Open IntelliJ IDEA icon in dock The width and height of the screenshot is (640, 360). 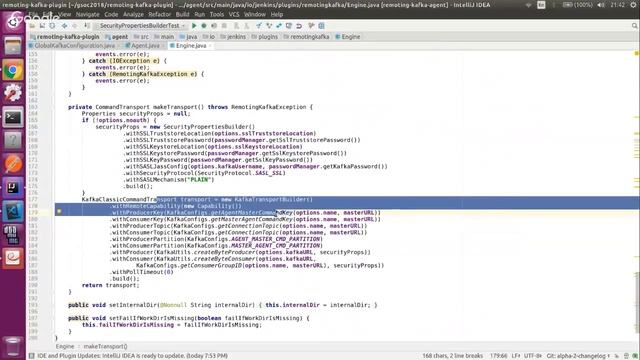[13, 188]
